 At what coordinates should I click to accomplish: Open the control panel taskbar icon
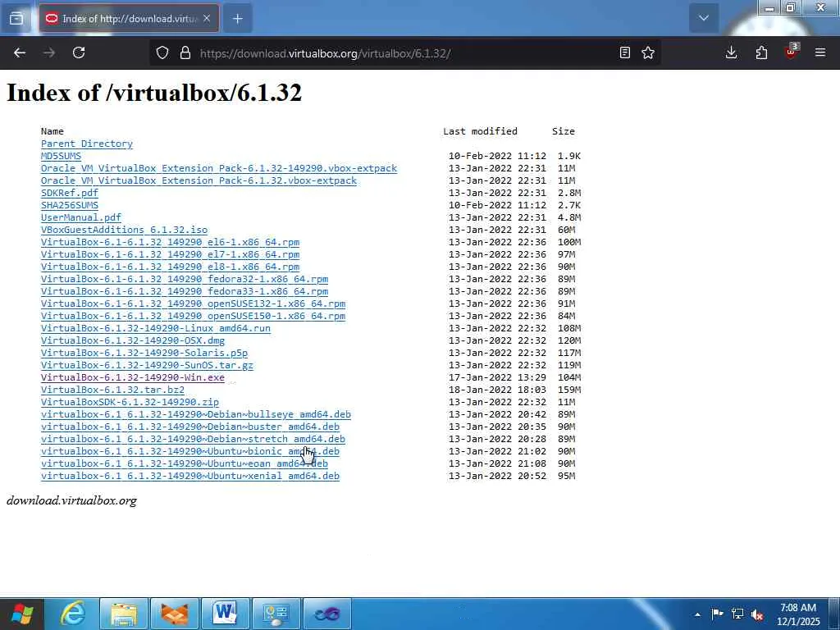point(276,614)
